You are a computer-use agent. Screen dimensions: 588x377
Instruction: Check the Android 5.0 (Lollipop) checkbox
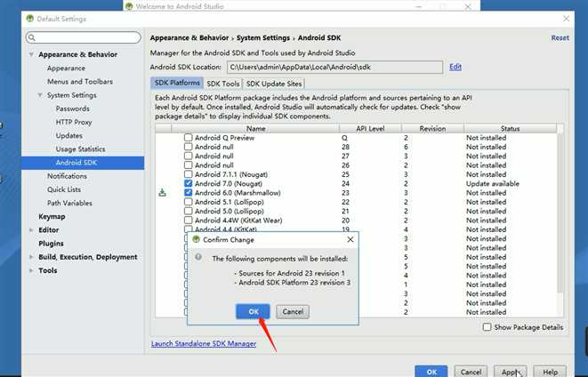point(189,211)
